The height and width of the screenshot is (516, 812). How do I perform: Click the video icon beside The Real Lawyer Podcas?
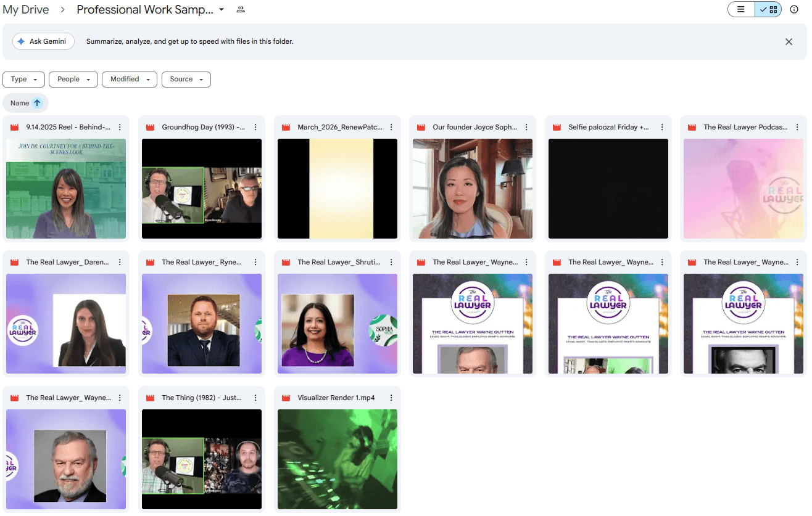click(x=692, y=127)
